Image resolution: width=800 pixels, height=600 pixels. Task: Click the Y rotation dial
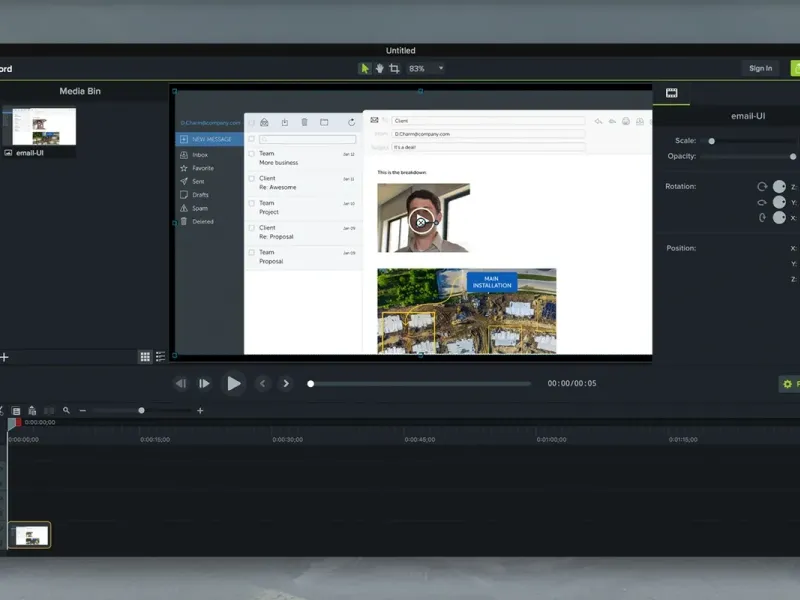click(x=779, y=202)
